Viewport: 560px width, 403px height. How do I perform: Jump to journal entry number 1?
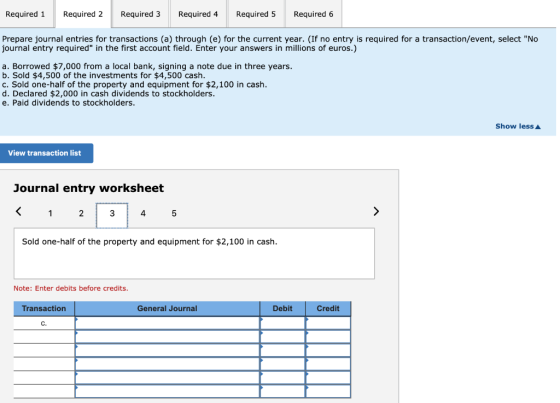tap(50, 213)
